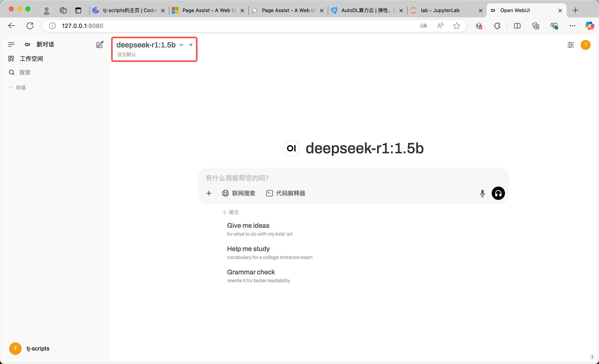Click the microphone voice input icon
Screen dimensions: 599x364
tap(483, 193)
